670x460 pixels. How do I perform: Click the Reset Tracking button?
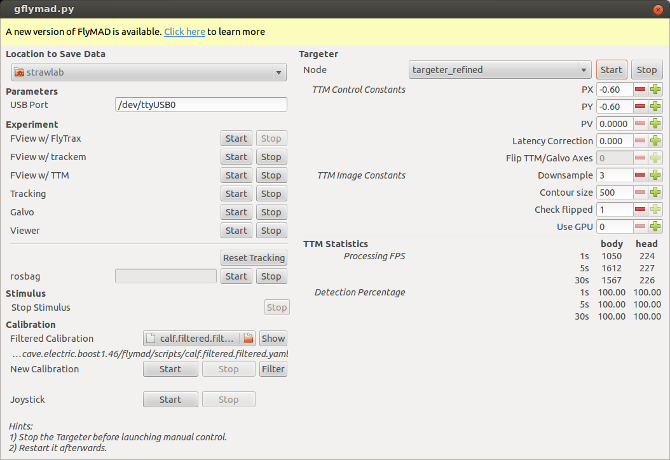point(254,258)
